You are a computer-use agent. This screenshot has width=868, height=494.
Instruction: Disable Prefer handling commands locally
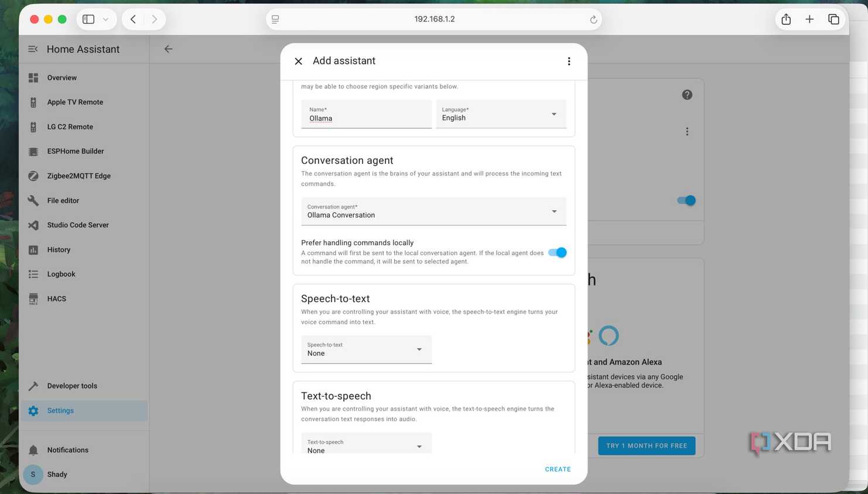click(x=558, y=252)
